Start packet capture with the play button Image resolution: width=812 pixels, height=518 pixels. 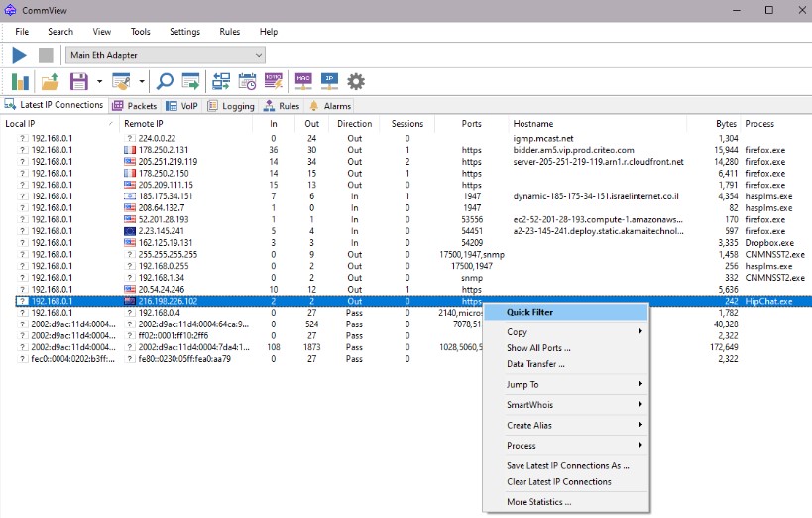click(x=20, y=55)
